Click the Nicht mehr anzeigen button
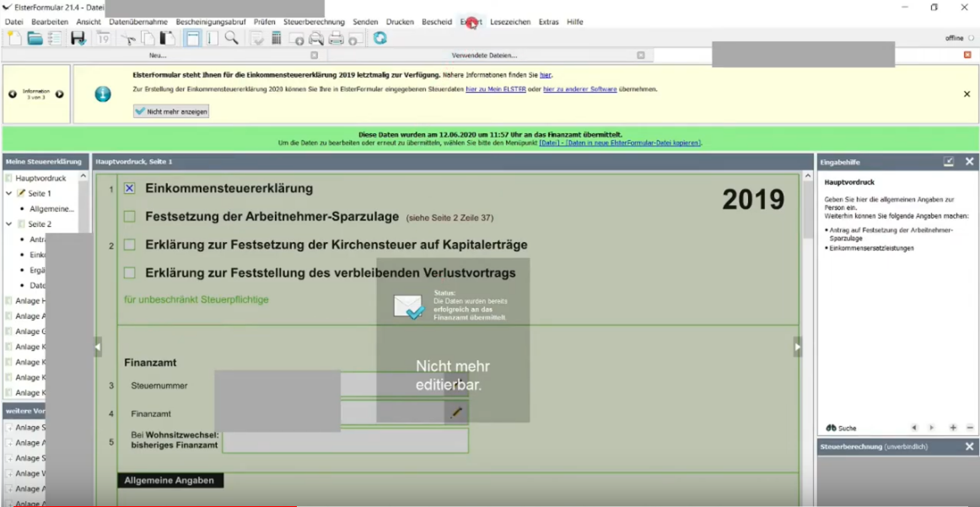 [x=171, y=111]
